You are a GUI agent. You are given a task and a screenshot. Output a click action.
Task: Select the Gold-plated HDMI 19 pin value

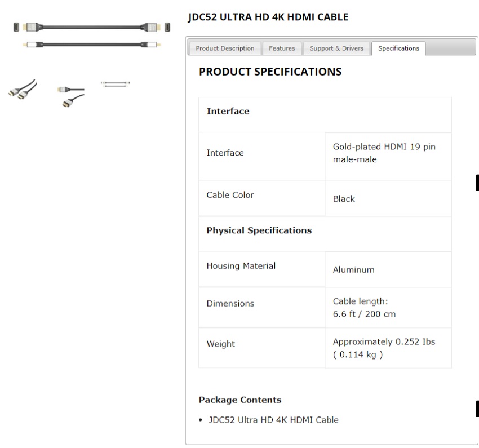tap(384, 153)
